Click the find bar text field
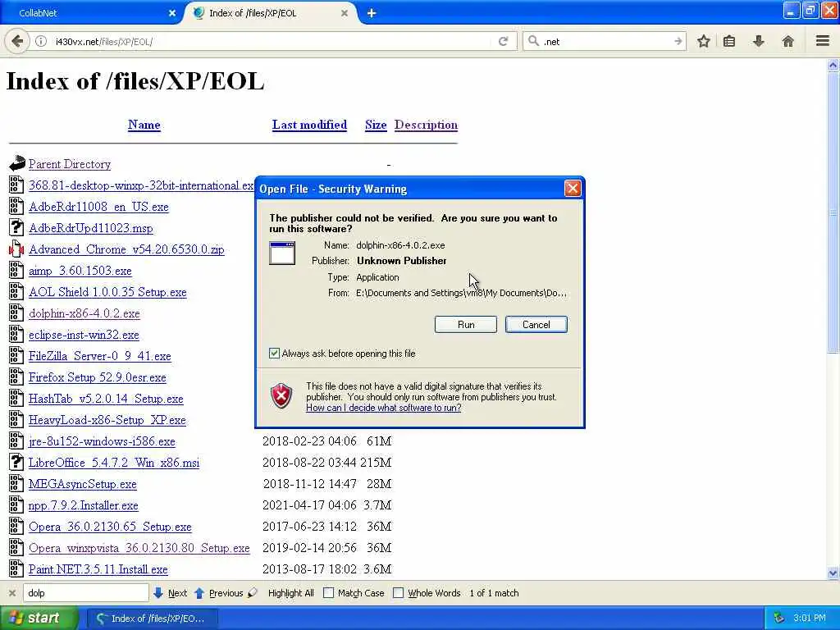Viewport: 840px width, 630px height. click(x=85, y=593)
